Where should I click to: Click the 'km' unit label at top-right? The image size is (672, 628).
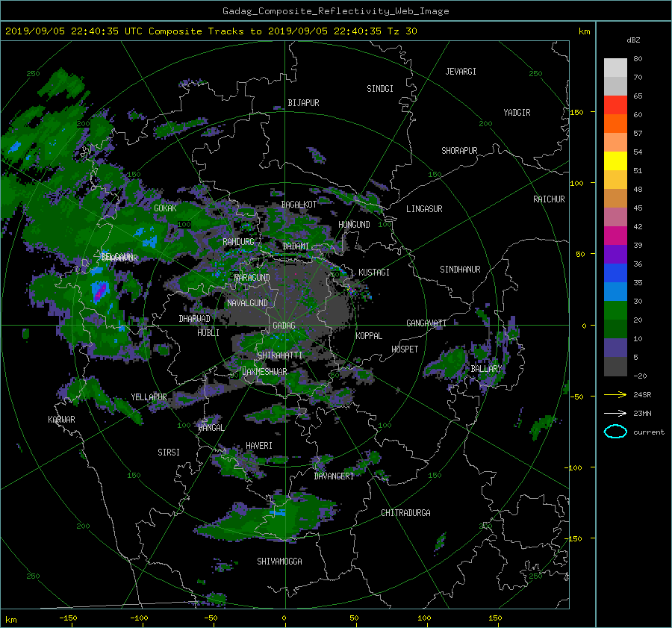[x=584, y=31]
